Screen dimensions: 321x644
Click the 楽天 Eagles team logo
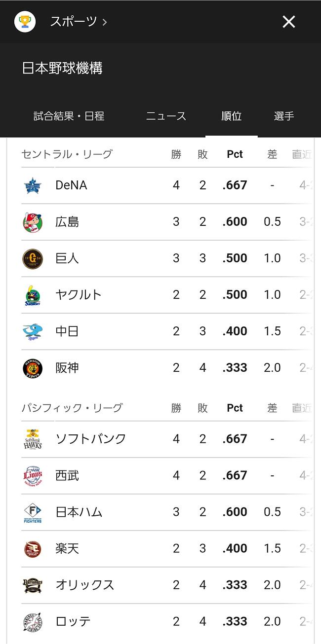pyautogui.click(x=32, y=548)
